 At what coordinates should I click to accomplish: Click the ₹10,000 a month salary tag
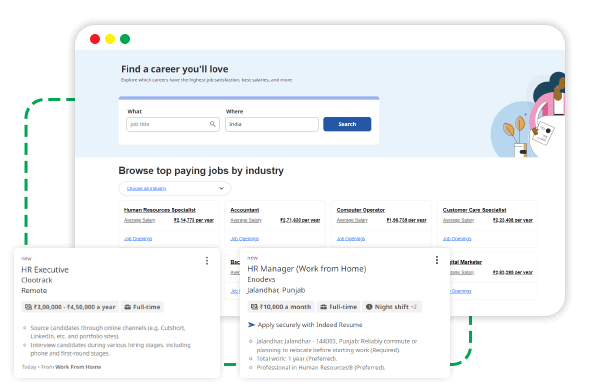(x=281, y=307)
